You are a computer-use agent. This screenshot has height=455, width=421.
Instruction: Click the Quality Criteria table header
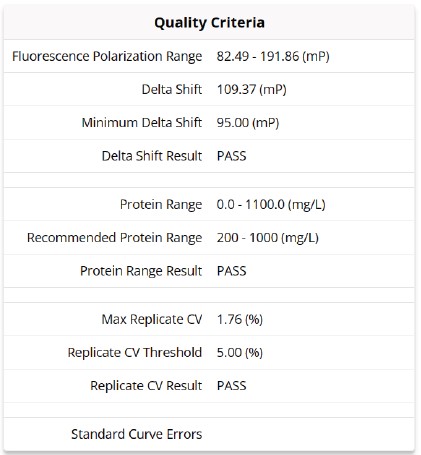click(209, 23)
